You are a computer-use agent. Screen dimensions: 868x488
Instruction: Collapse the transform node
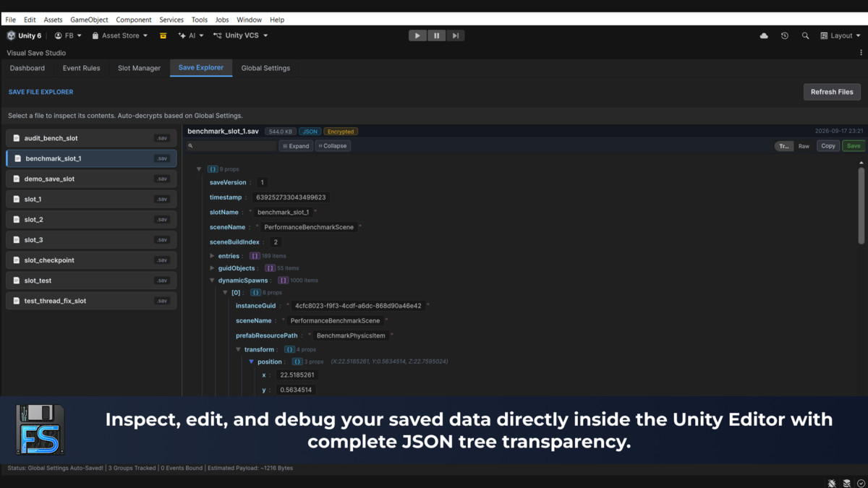(238, 350)
